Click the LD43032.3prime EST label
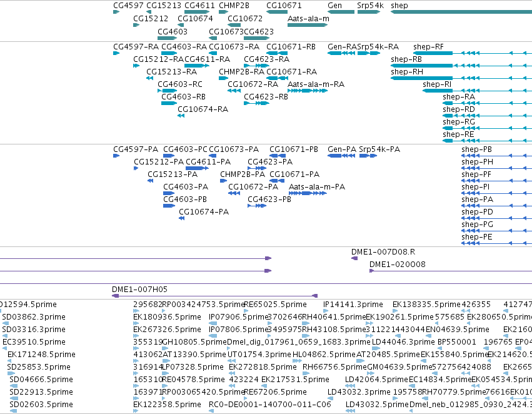Viewport: 532px width, 414px height. tap(359, 392)
